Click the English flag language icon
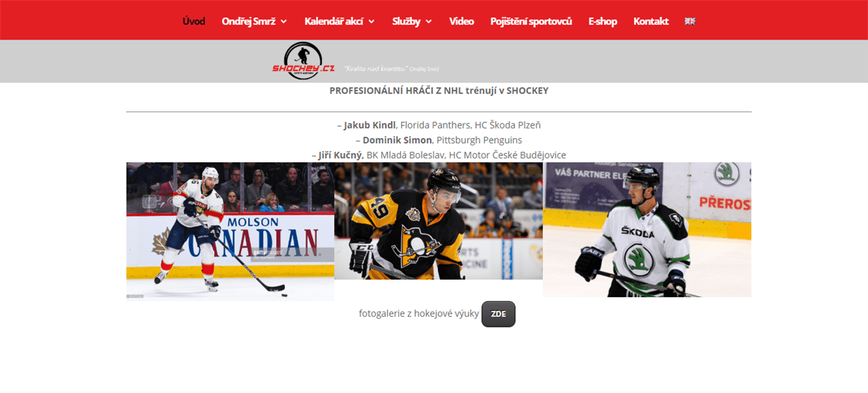868x393 pixels. coord(690,21)
